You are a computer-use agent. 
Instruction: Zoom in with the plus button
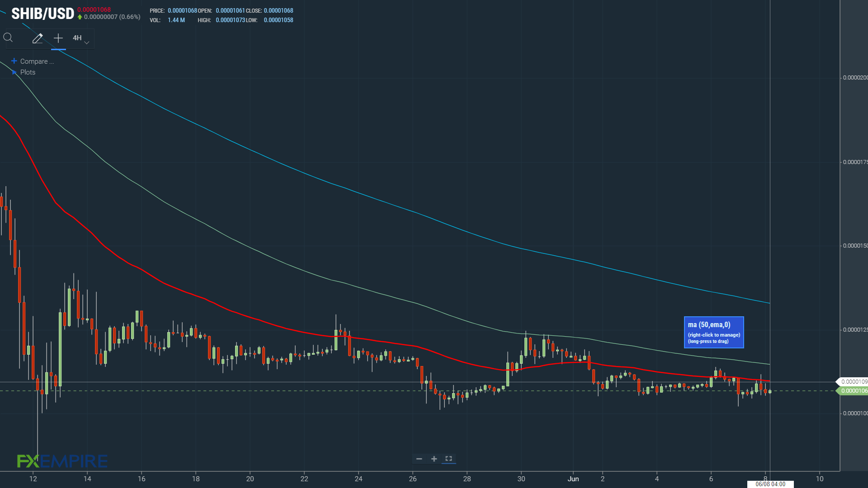tap(434, 459)
